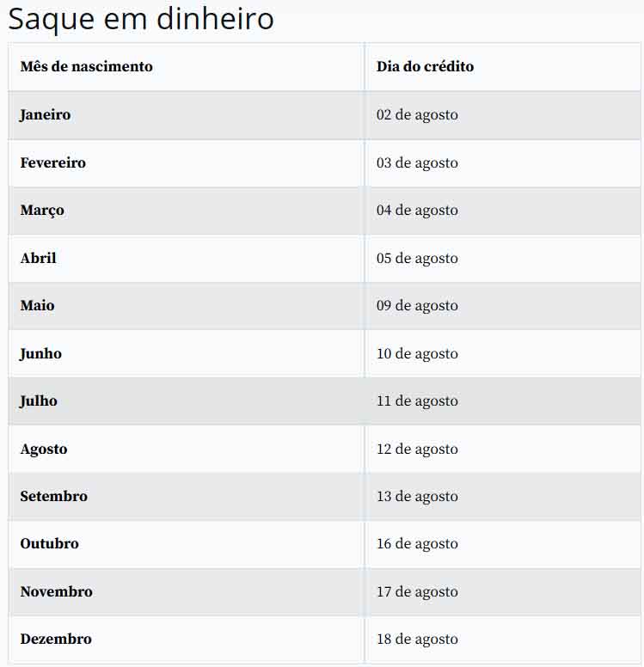Select the 'Dia do crédito' column header
The image size is (644, 667).
click(x=425, y=67)
